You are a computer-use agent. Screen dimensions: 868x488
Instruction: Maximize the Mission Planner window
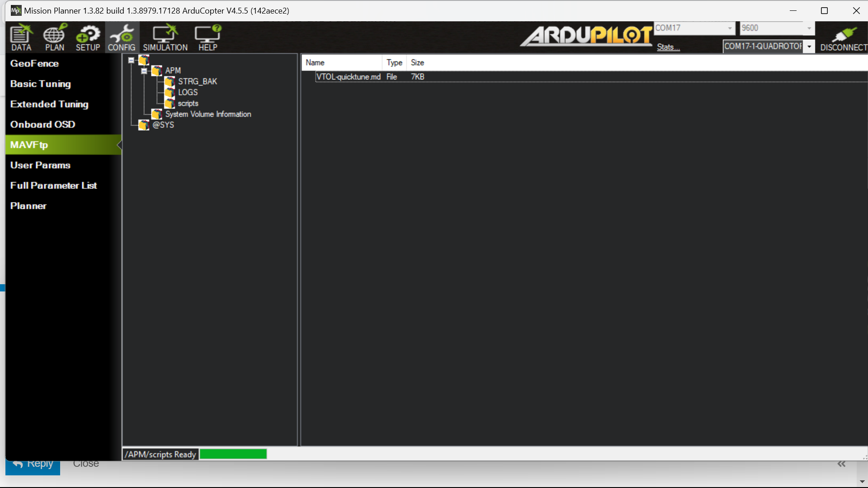(824, 10)
